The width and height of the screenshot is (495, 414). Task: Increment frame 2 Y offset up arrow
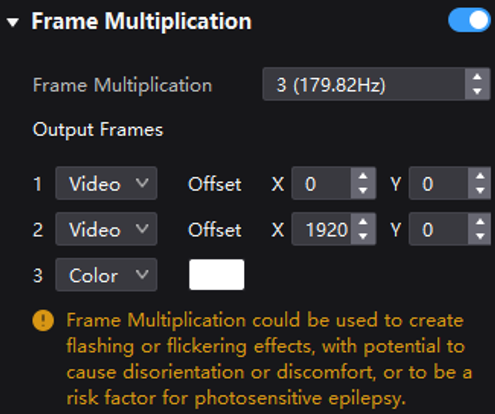tap(480, 222)
